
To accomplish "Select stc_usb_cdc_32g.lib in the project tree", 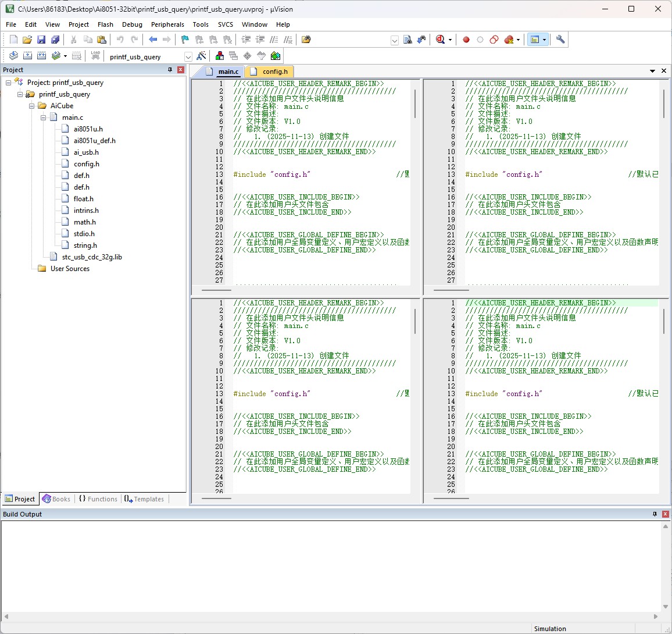I will click(x=92, y=257).
